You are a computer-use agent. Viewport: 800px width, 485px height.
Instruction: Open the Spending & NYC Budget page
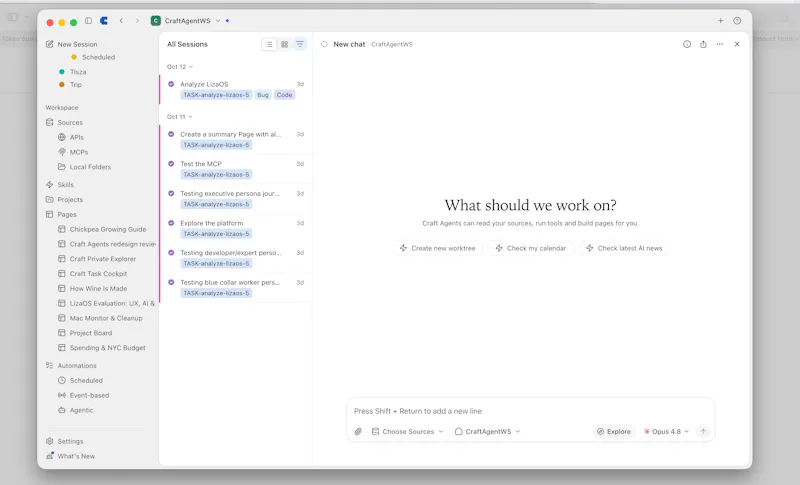click(x=102, y=348)
